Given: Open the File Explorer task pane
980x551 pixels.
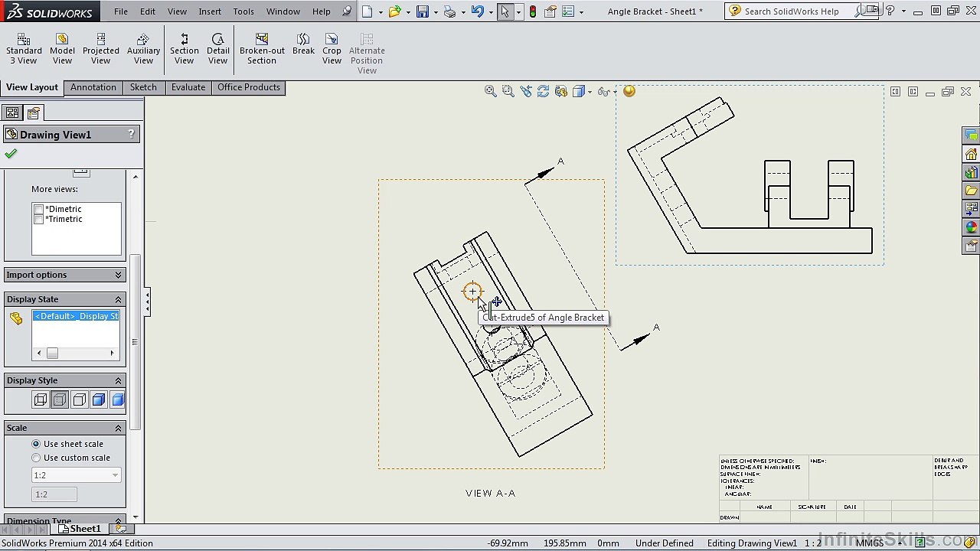Looking at the screenshot, I should tap(971, 191).
